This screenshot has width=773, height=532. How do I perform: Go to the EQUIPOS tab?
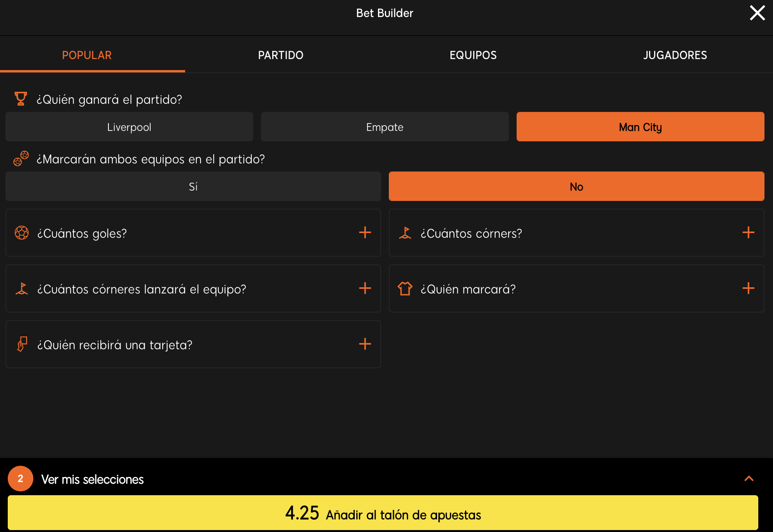(473, 55)
